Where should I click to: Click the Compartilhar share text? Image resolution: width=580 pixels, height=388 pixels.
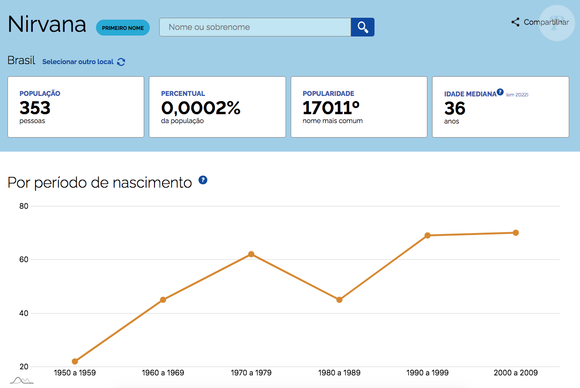pyautogui.click(x=546, y=22)
